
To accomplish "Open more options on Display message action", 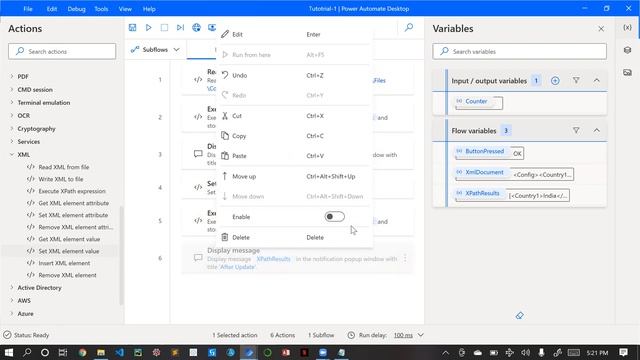I will pyautogui.click(x=405, y=258).
